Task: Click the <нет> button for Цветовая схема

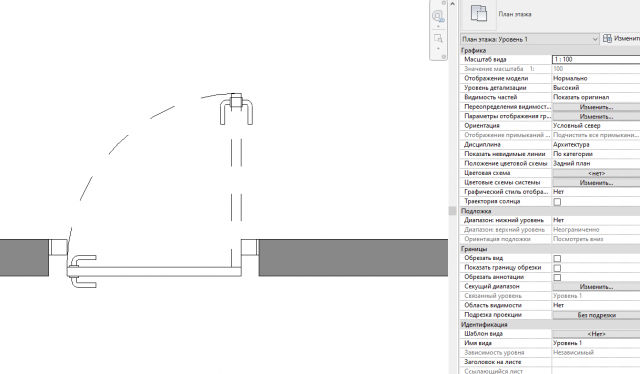Action: click(596, 173)
